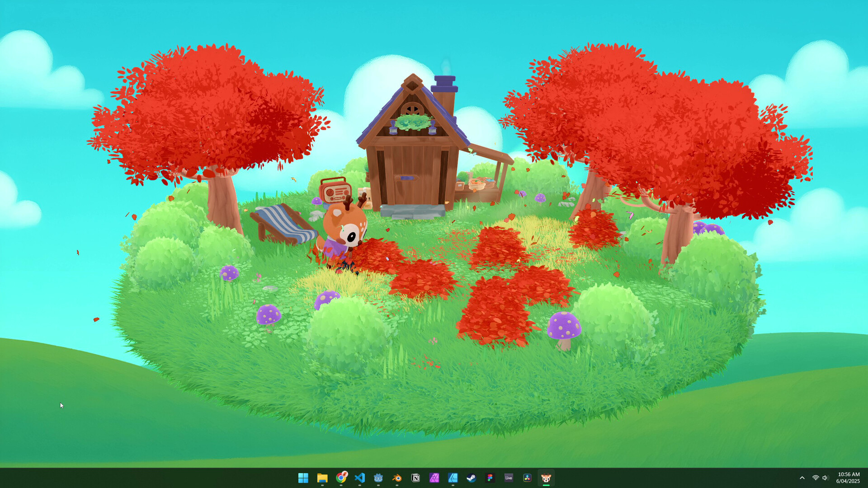Viewport: 868px width, 488px height.
Task: Launch Affinity Designer
Action: [x=453, y=478]
